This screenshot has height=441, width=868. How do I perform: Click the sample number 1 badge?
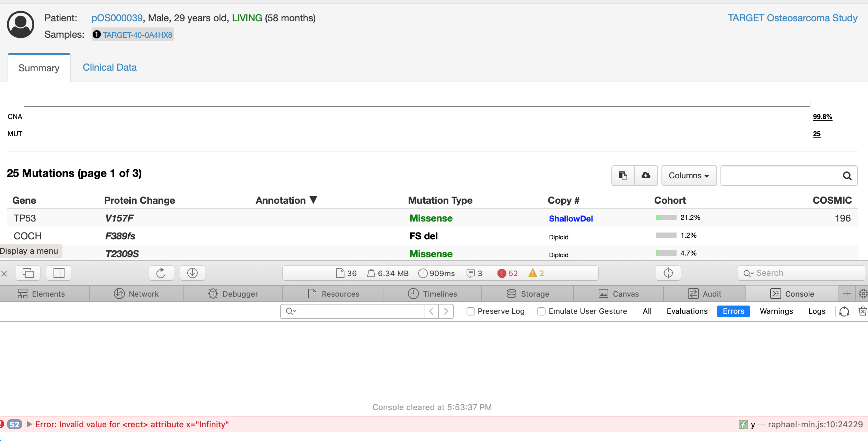pyautogui.click(x=97, y=35)
